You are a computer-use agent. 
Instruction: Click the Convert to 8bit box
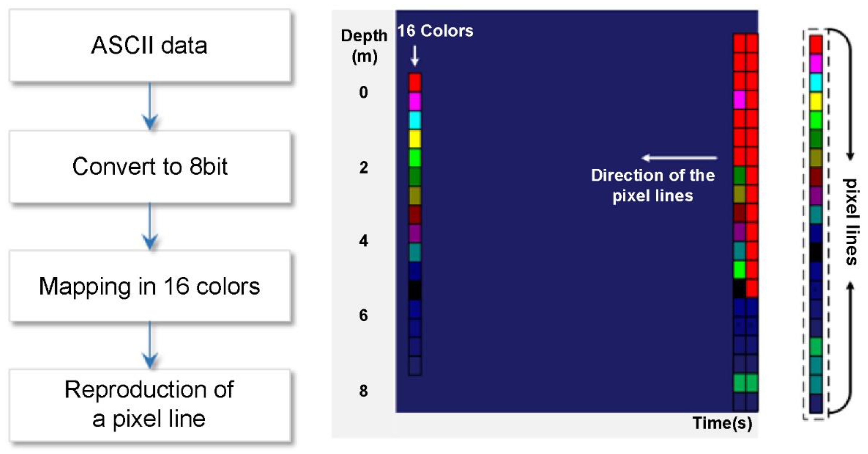pos(150,167)
